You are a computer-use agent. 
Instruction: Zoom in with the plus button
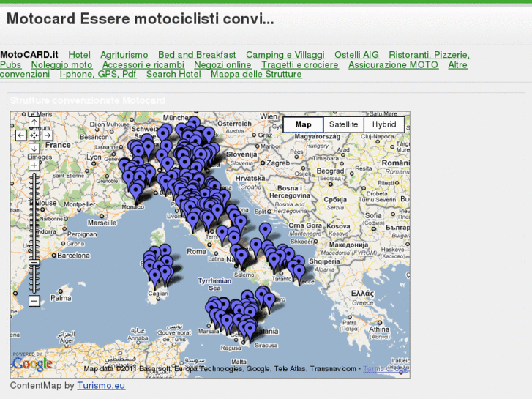tap(34, 165)
